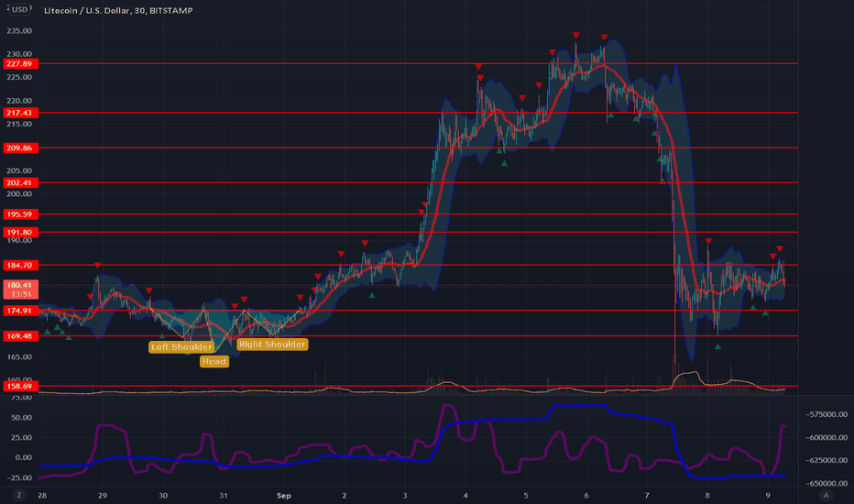This screenshot has width=854, height=504.
Task: Click the Sep label on time axis
Action: point(284,495)
